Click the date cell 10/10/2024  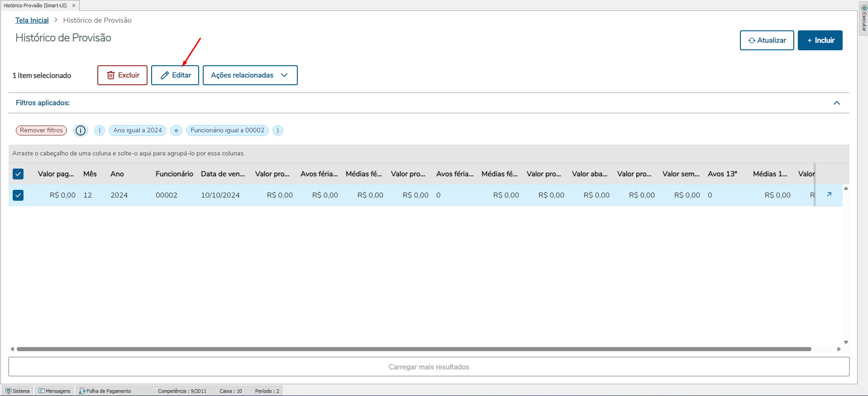pos(220,195)
